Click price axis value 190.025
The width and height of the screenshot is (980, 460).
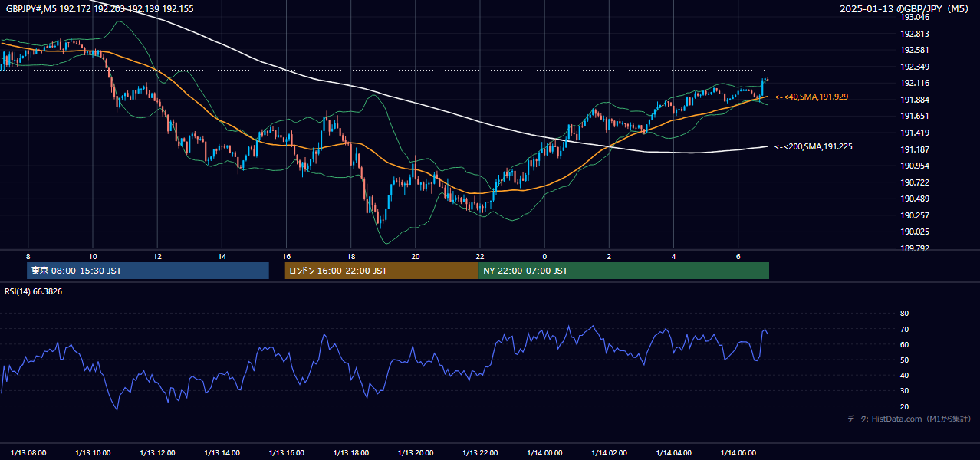pos(915,232)
